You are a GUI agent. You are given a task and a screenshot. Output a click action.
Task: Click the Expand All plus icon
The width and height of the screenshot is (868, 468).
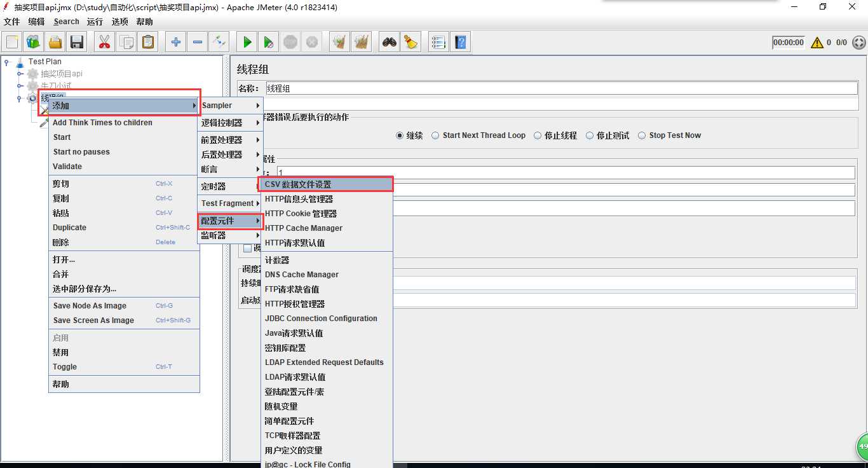[176, 43]
